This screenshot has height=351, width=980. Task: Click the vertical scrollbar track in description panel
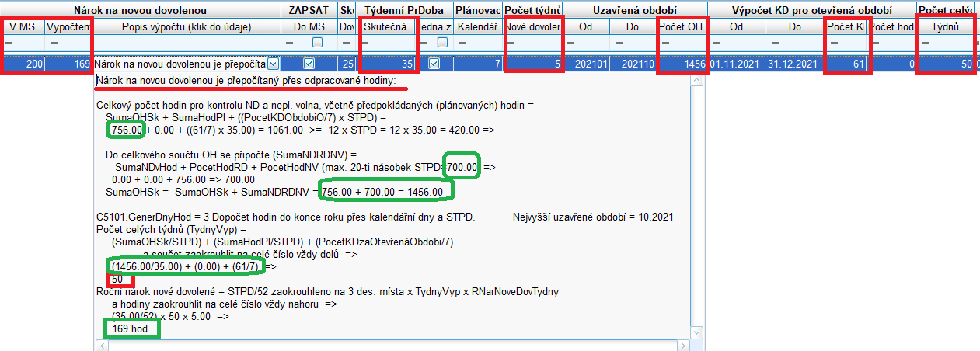696,206
